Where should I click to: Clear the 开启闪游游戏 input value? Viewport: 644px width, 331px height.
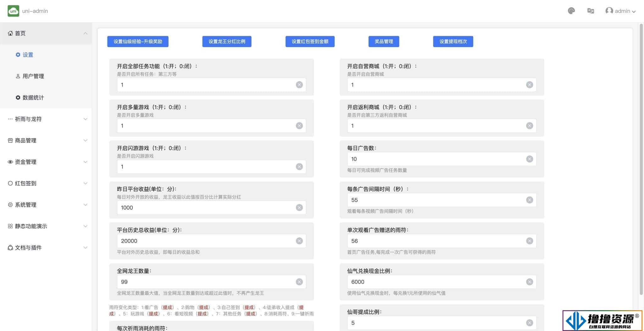[299, 167]
